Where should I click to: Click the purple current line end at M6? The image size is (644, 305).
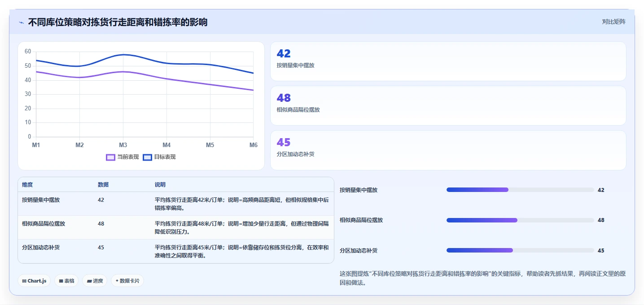tap(253, 90)
